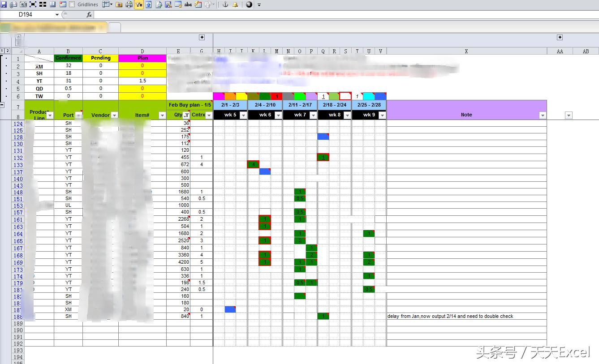
Task: Open the Cntrx filter dropdown
Action: coord(209,116)
